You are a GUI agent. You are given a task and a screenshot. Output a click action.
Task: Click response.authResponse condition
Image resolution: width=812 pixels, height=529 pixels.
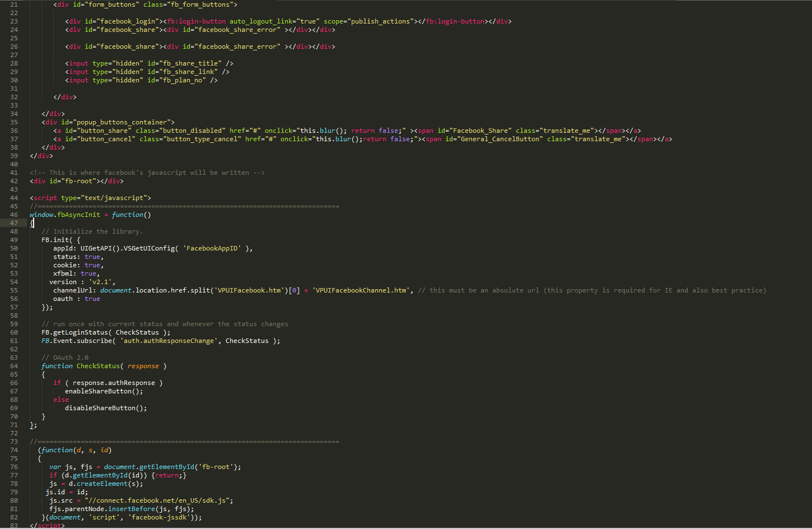click(x=114, y=383)
